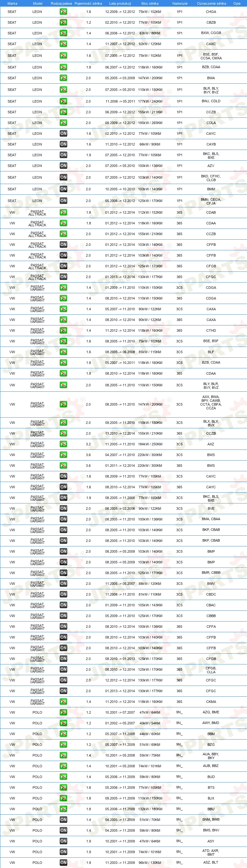Click engine code CBZB in SEAT LEON row

click(x=211, y=23)
